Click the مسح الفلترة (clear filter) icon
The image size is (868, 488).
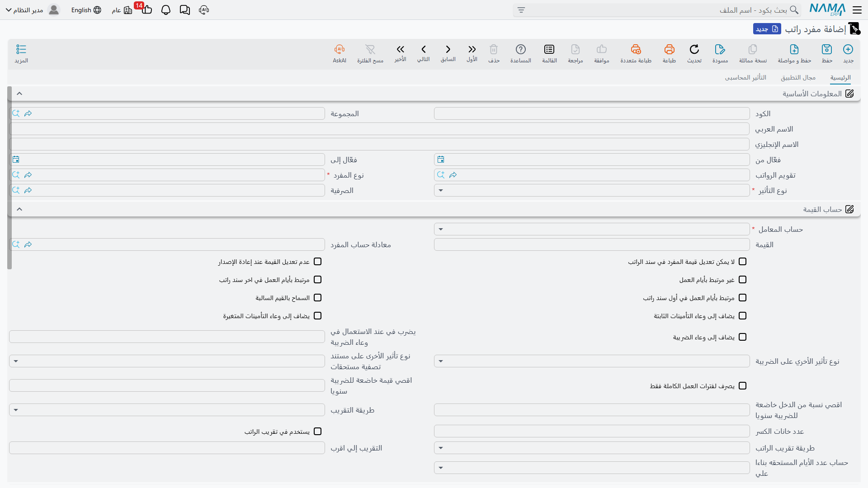(x=370, y=49)
